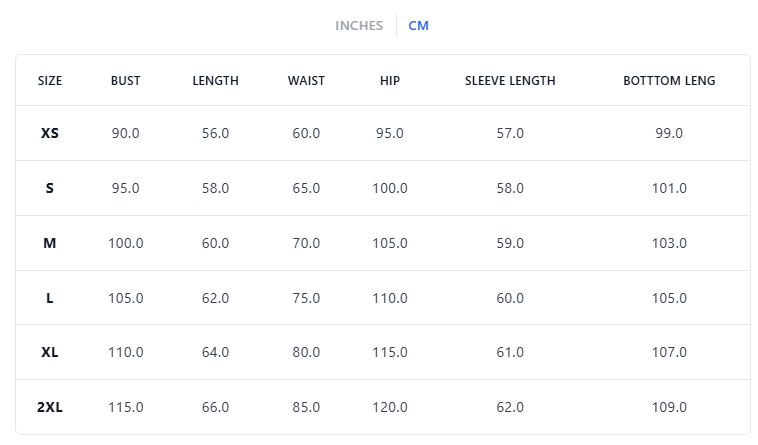Image resolution: width=758 pixels, height=445 pixels.
Task: Select the S size row label
Action: pos(50,188)
